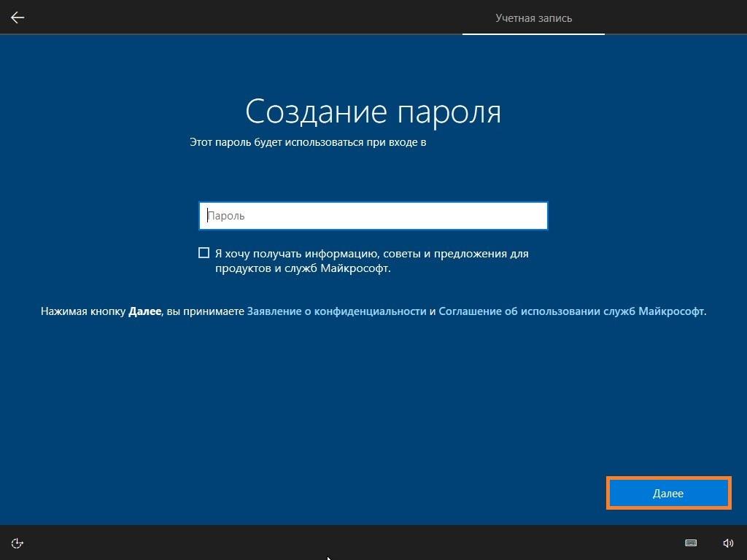
Task: Enable the Microsoft offers checkbox
Action: [x=204, y=253]
